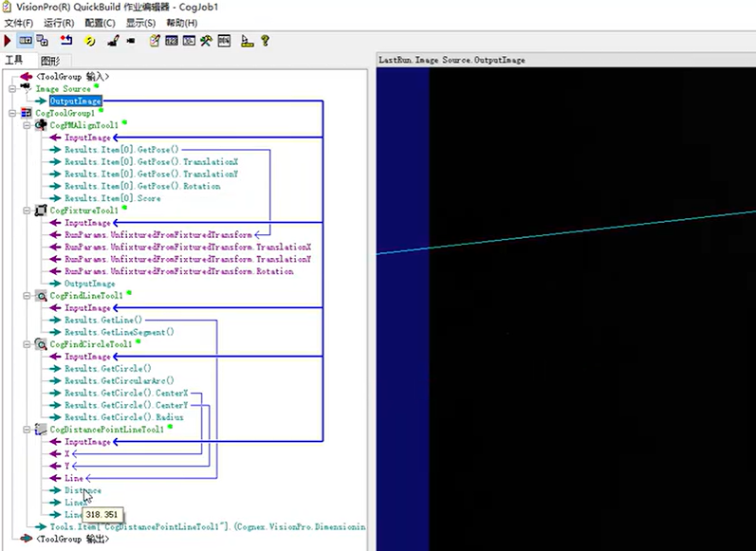The height and width of the screenshot is (551, 756).
Task: Collapse the CogPMAlignTool1 node
Action: (27, 125)
